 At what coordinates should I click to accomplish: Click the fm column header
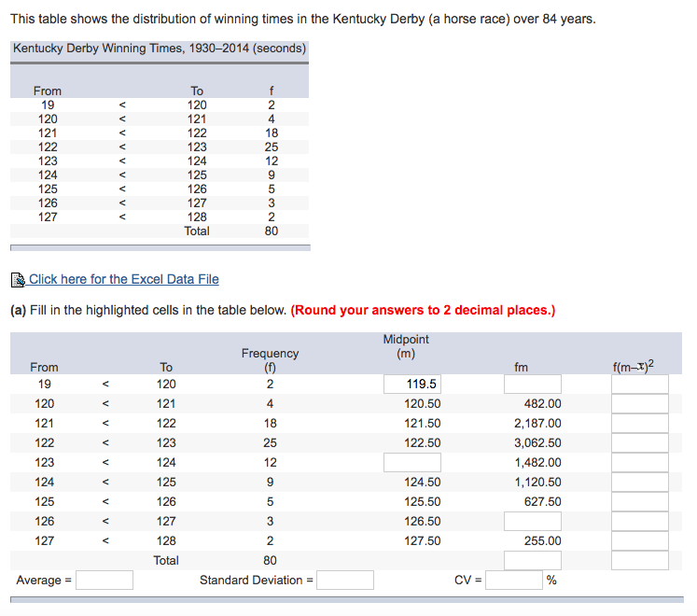(521, 368)
